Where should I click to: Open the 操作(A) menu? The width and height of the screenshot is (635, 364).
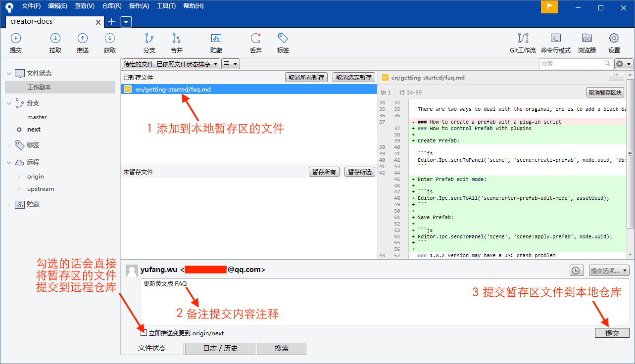tap(139, 6)
